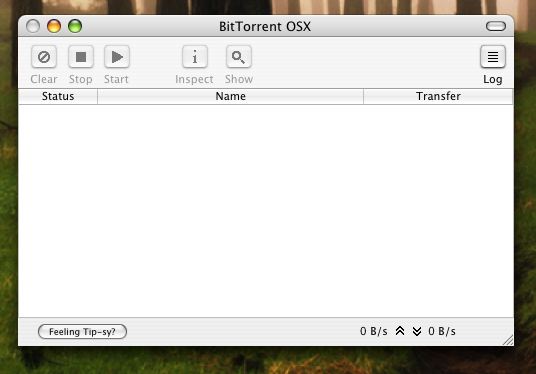Viewport: 536px width, 374px height.
Task: Click the upload double-arrow icon
Action: coord(400,331)
